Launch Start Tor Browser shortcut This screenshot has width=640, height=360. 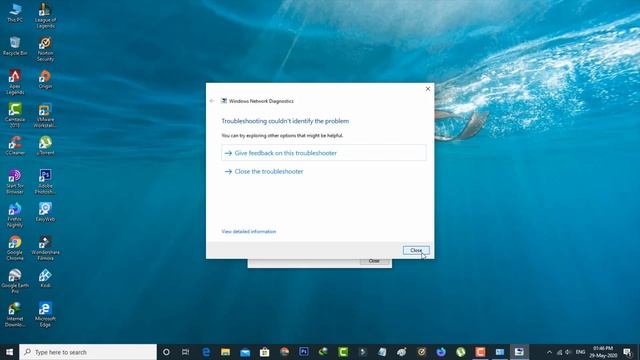tap(15, 182)
